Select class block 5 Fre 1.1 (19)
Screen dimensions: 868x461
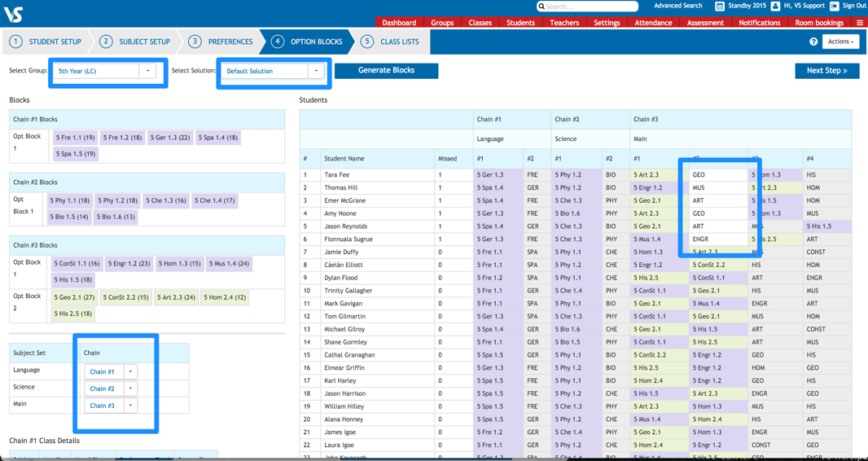point(75,138)
